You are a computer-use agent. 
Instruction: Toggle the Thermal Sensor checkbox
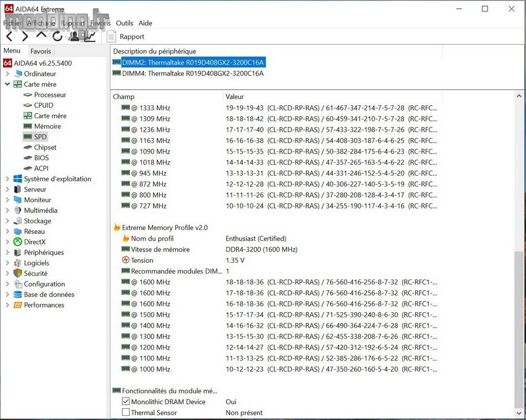point(126,412)
